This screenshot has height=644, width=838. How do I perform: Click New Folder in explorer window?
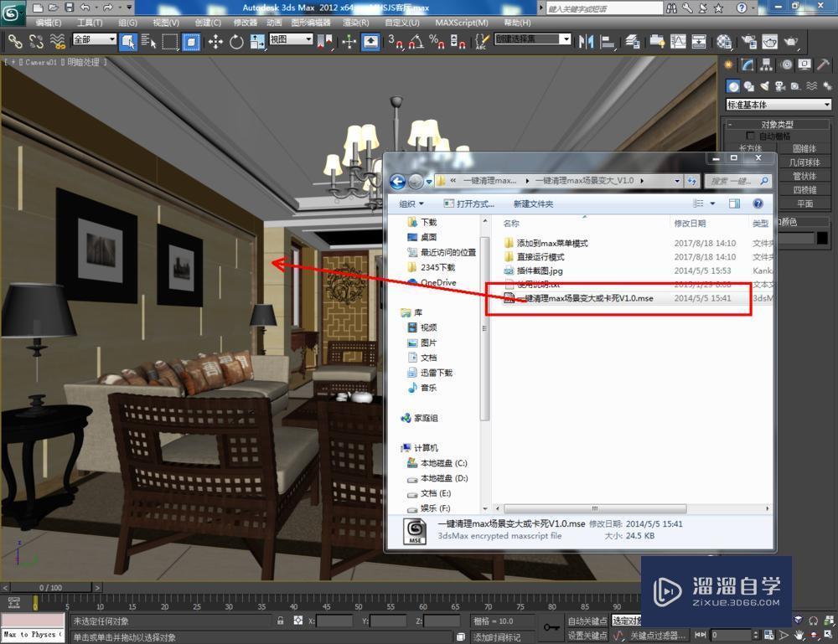[533, 204]
